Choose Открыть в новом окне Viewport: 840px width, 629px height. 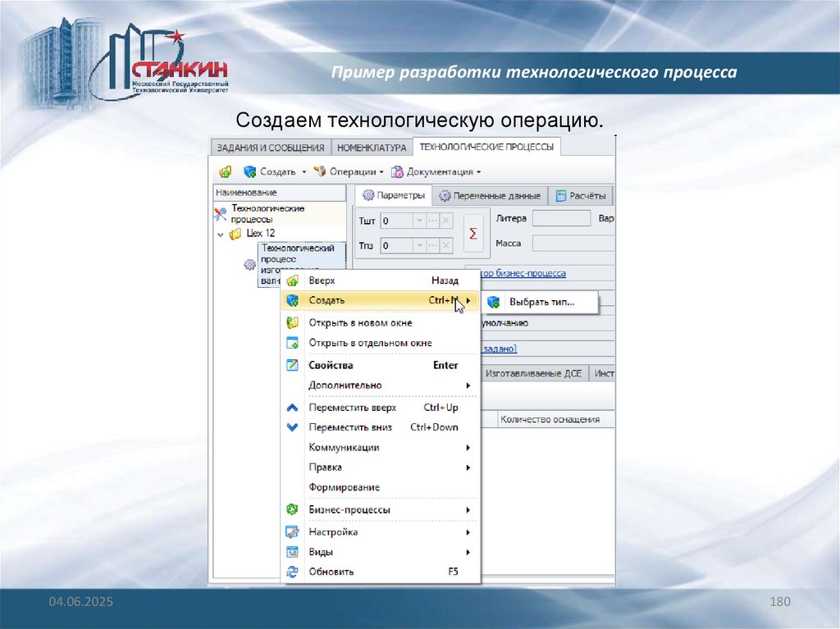coord(380,323)
